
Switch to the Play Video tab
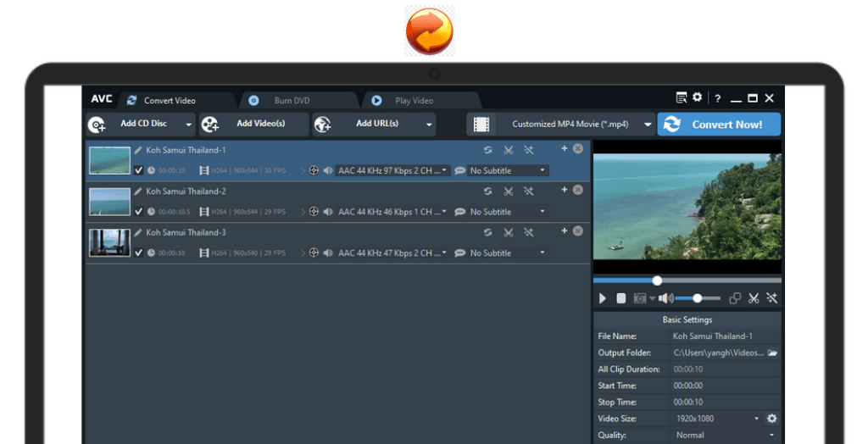pos(420,100)
